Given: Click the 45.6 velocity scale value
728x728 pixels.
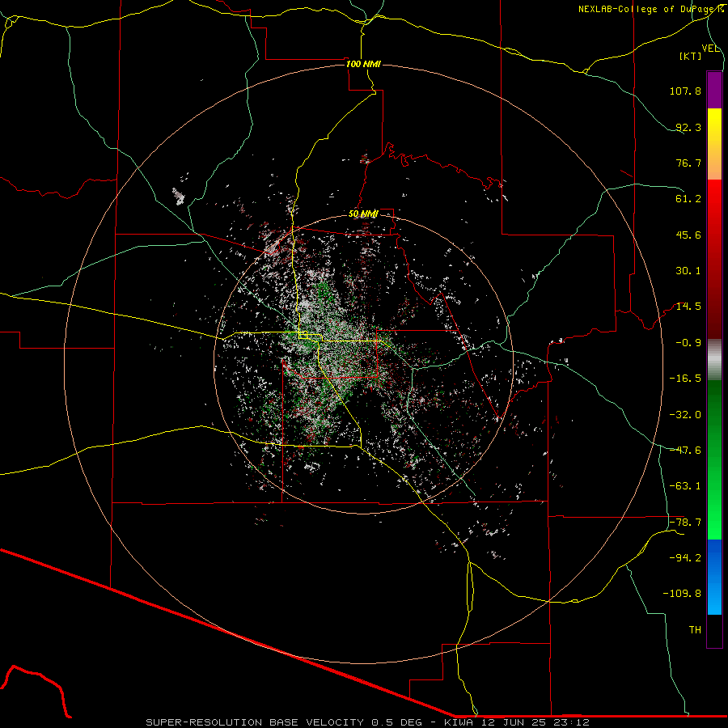Looking at the screenshot, I should click(x=688, y=235).
